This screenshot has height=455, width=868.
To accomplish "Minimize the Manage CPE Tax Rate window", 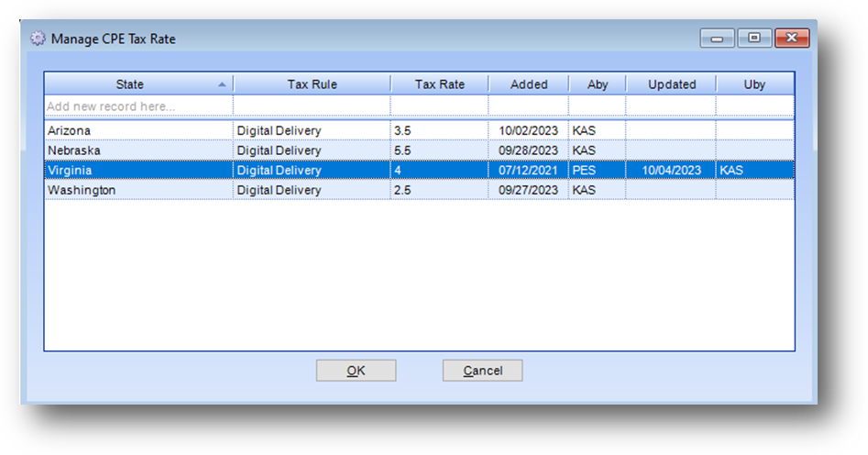I will [717, 39].
